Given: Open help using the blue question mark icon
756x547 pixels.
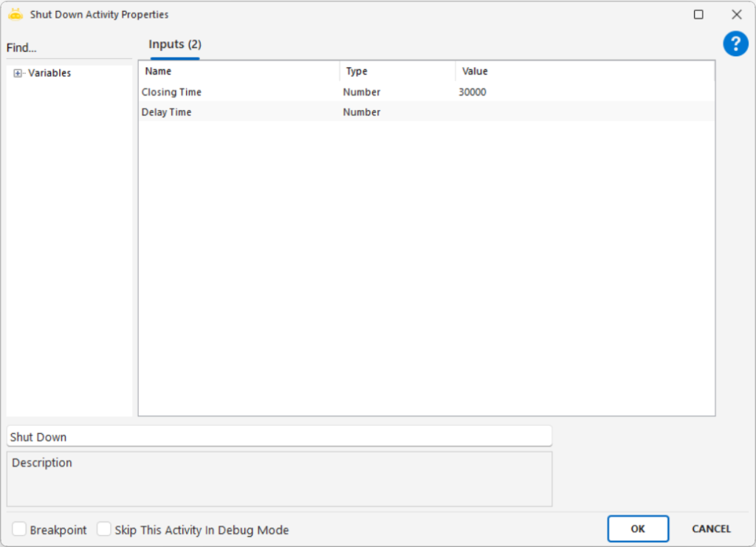Looking at the screenshot, I should point(735,44).
